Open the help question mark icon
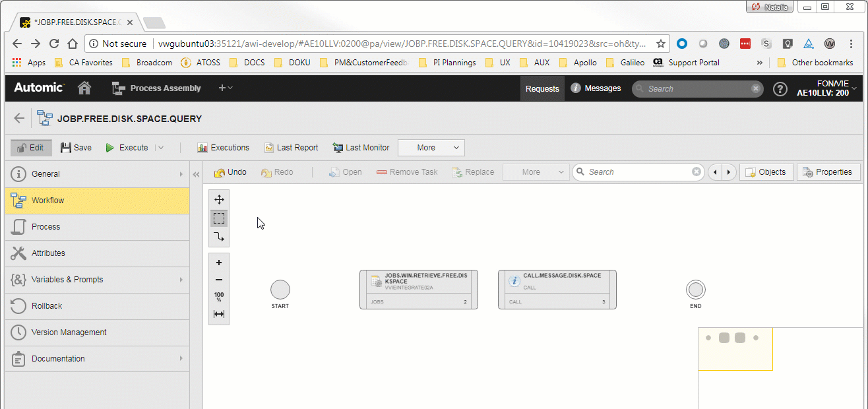The image size is (868, 409). coord(780,89)
